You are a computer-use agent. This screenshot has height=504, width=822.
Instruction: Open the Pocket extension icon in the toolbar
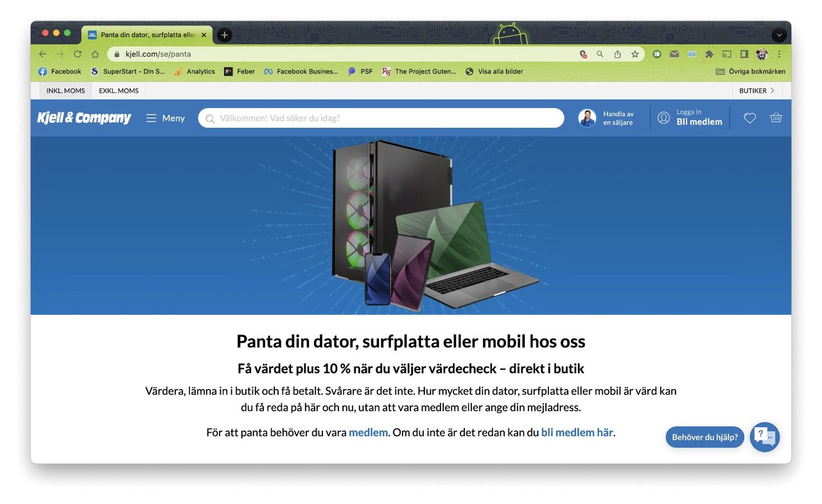(x=656, y=54)
